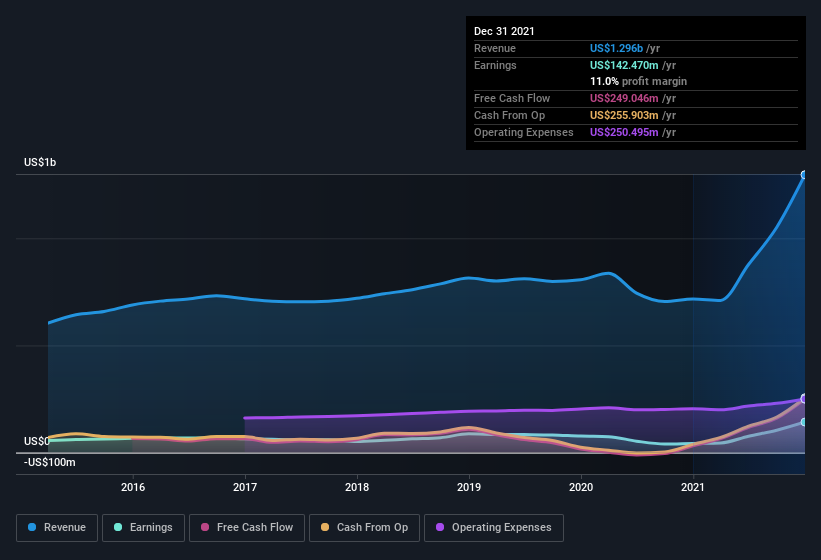Click the Cash From Op label in tooltip
The image size is (821, 560).
pyautogui.click(x=509, y=115)
